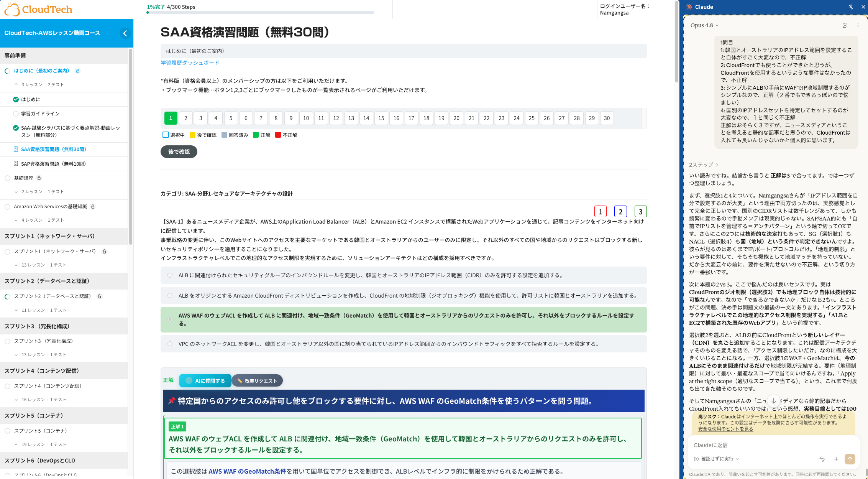
Task: Click the plus attachment icon in Claude input
Action: [836, 459]
